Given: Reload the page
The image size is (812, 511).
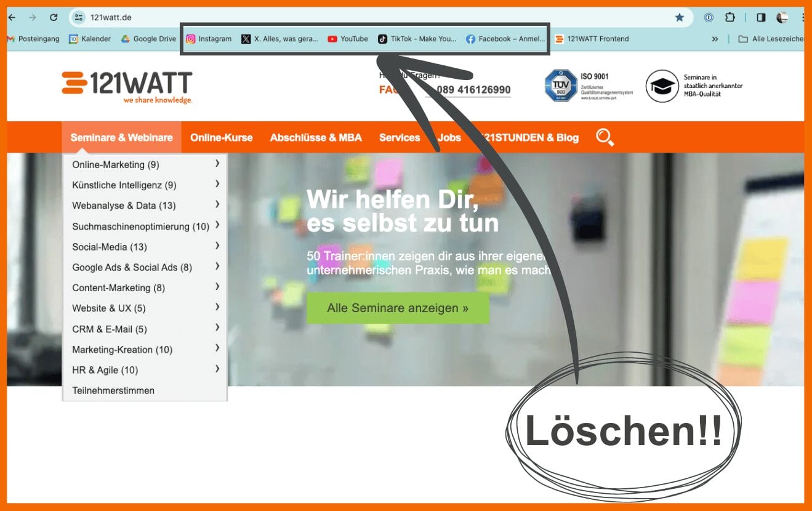Looking at the screenshot, I should pyautogui.click(x=54, y=17).
